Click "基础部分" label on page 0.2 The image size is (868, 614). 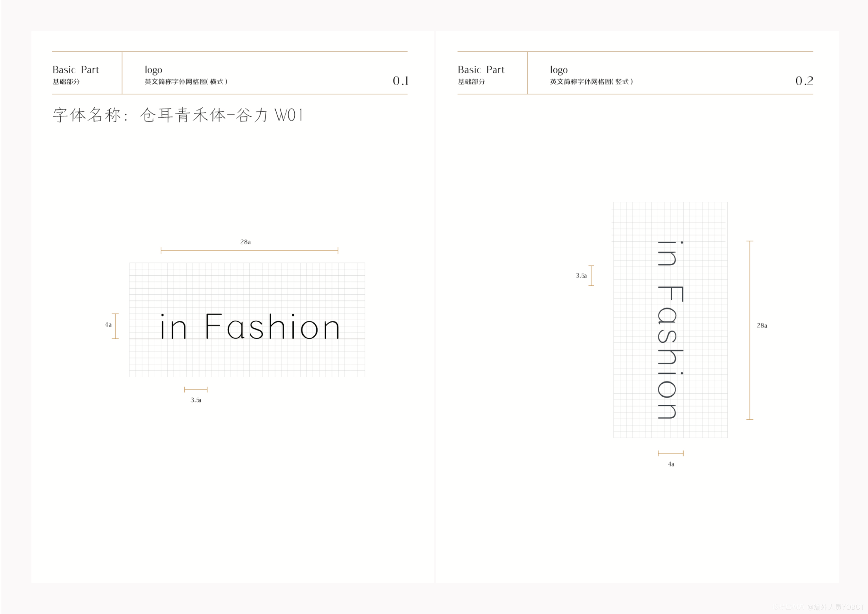coord(471,82)
